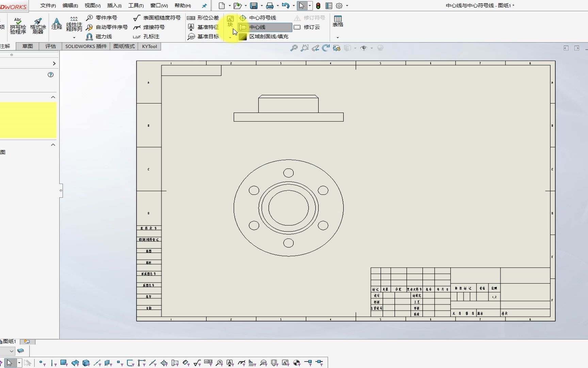Open the 帮助(H) menu
Viewport: 588px width, 368px height.
pos(183,6)
